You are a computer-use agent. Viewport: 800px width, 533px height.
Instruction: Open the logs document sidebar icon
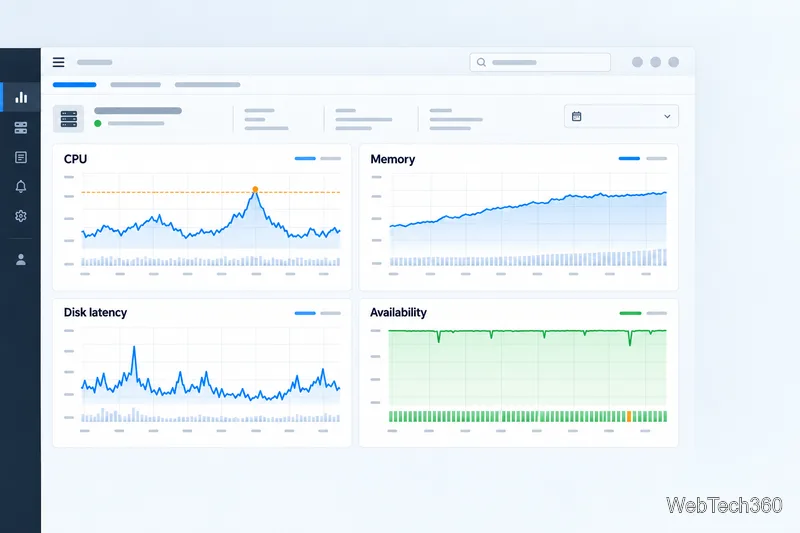(x=21, y=157)
